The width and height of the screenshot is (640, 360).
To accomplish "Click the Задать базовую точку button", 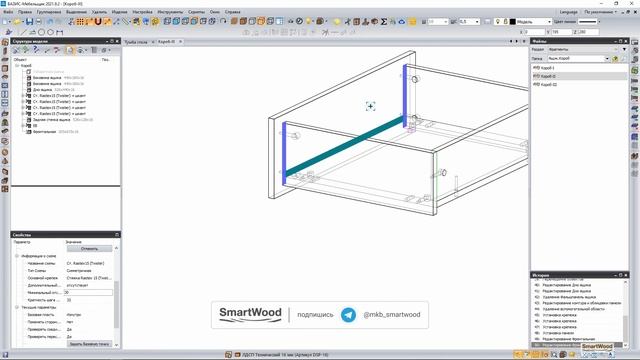I will pos(89,344).
